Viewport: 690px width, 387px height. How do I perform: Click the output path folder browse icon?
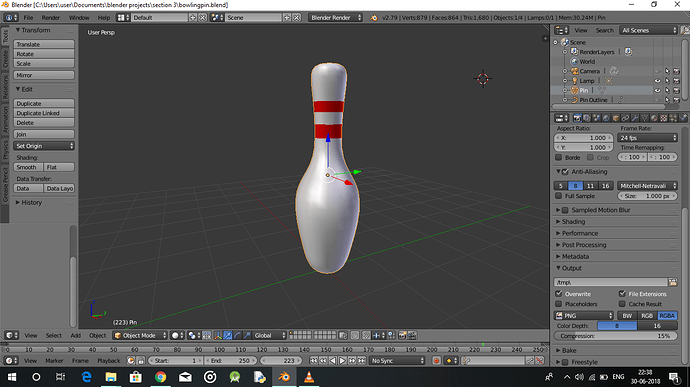pyautogui.click(x=672, y=282)
